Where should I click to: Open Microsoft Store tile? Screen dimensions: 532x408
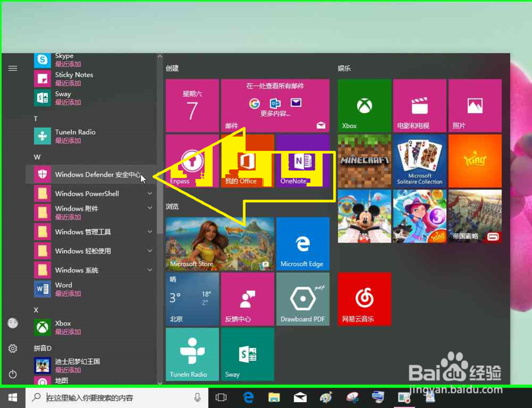click(x=220, y=244)
